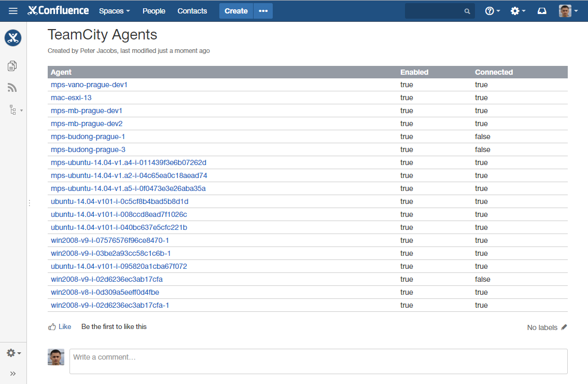The width and height of the screenshot is (588, 384).
Task: Open the Blog feed icon in sidebar
Action: [12, 88]
